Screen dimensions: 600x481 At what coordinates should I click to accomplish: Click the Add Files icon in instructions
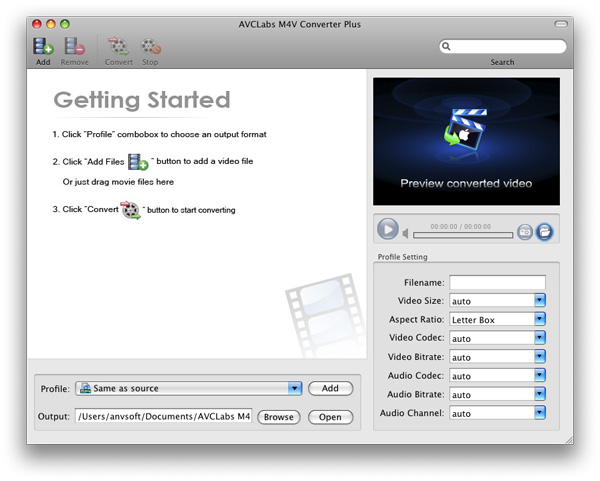[x=138, y=161]
